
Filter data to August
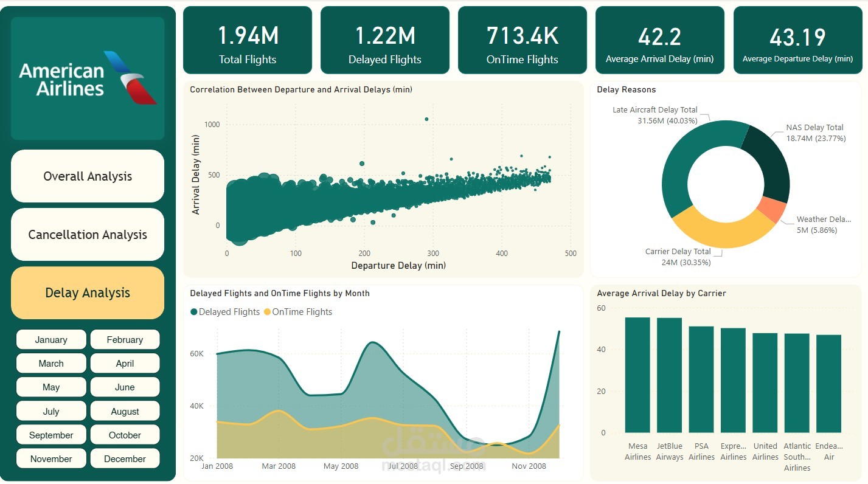click(x=125, y=412)
